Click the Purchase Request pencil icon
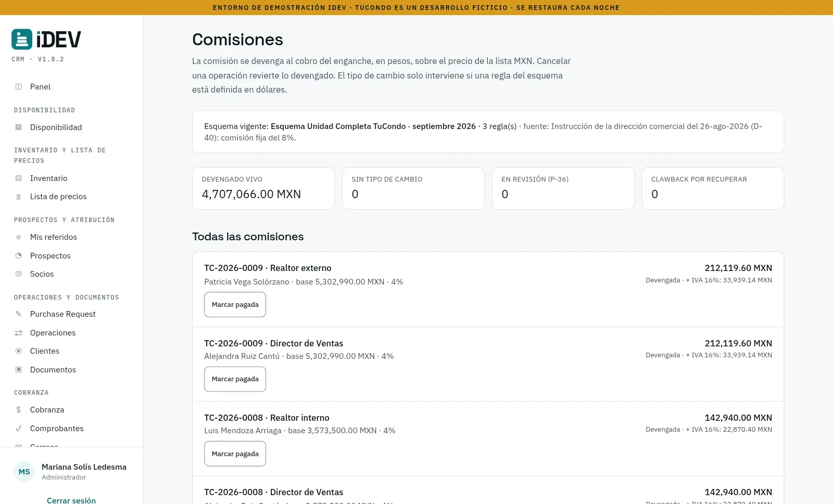The image size is (833, 504). [19, 314]
